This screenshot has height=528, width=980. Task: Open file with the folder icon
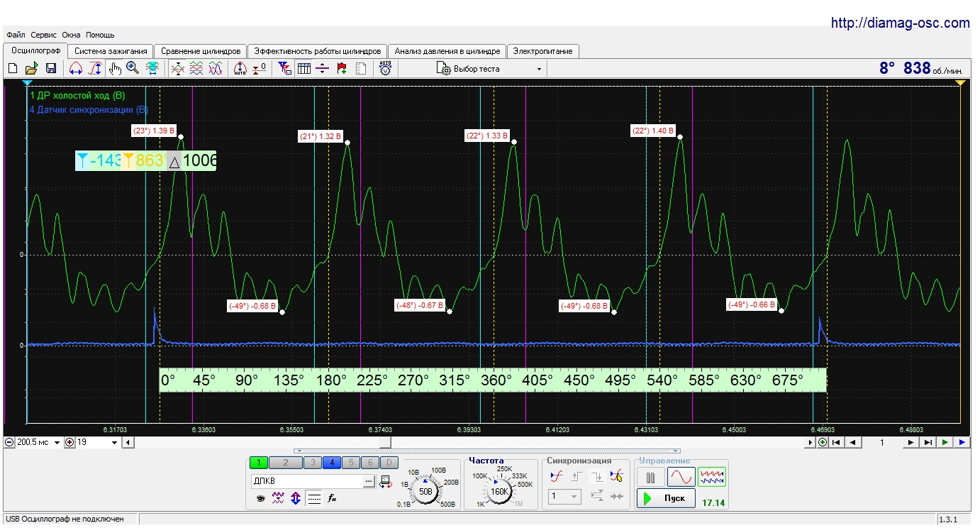pyautogui.click(x=31, y=69)
